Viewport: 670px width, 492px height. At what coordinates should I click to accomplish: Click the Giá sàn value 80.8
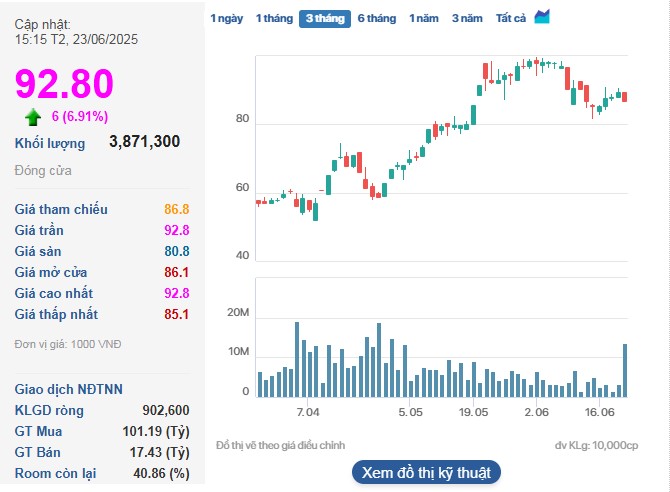click(177, 251)
